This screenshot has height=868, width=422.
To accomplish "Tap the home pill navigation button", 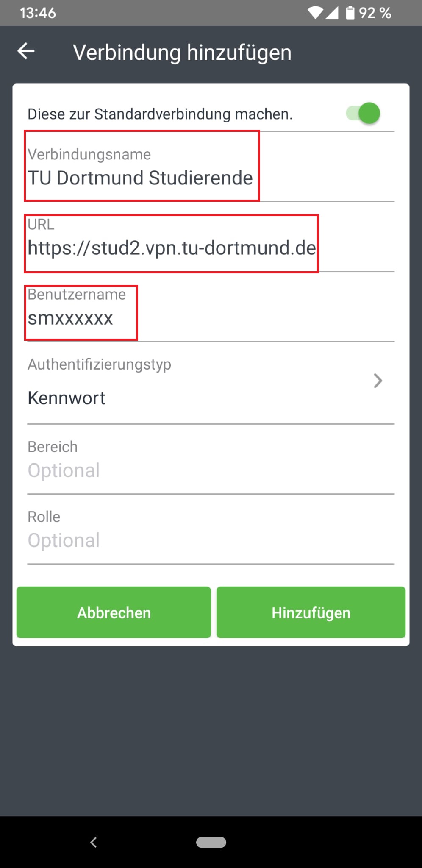I will 211,842.
